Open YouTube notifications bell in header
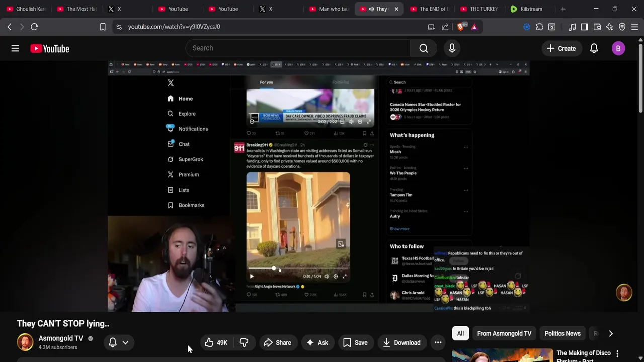Viewport: 644px width, 362px height. click(x=594, y=48)
